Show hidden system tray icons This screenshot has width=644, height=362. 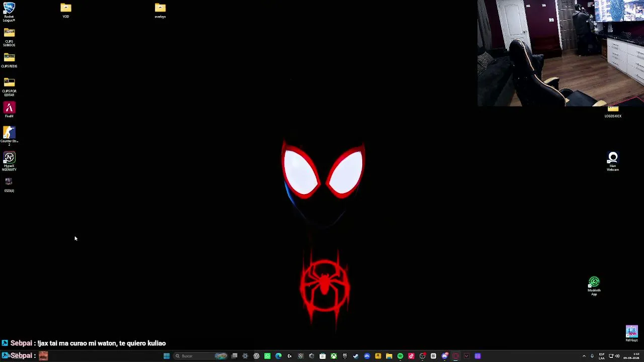pos(584,356)
